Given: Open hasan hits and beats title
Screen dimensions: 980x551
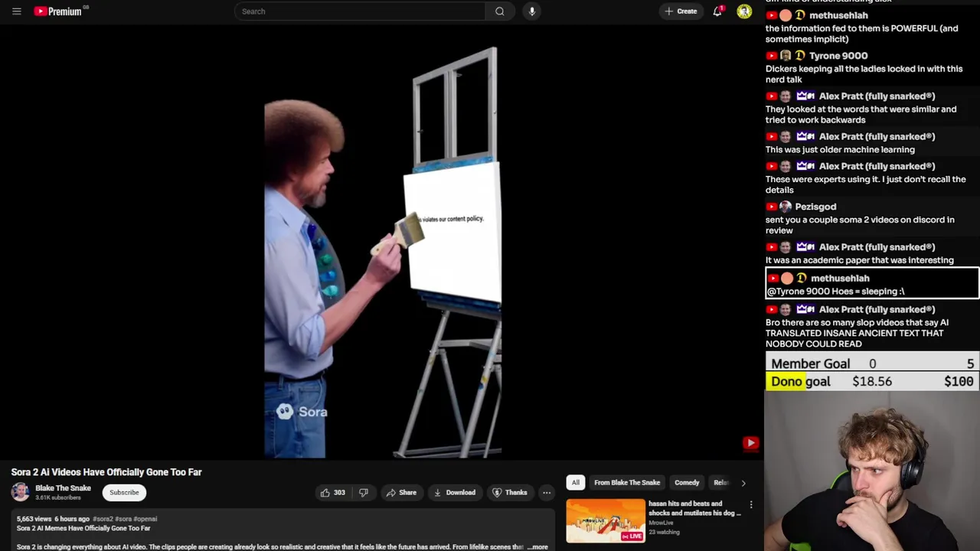Looking at the screenshot, I should (x=694, y=508).
